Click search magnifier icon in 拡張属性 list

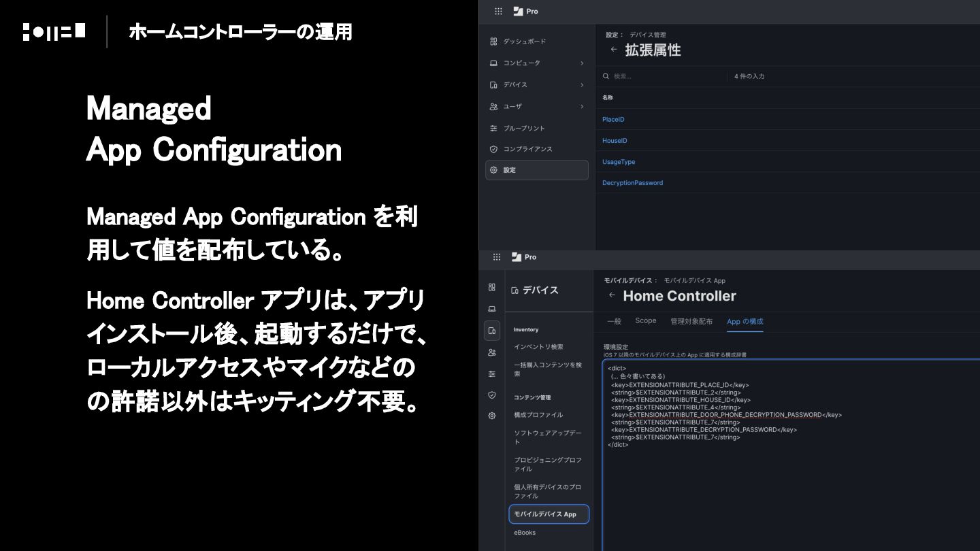[606, 76]
